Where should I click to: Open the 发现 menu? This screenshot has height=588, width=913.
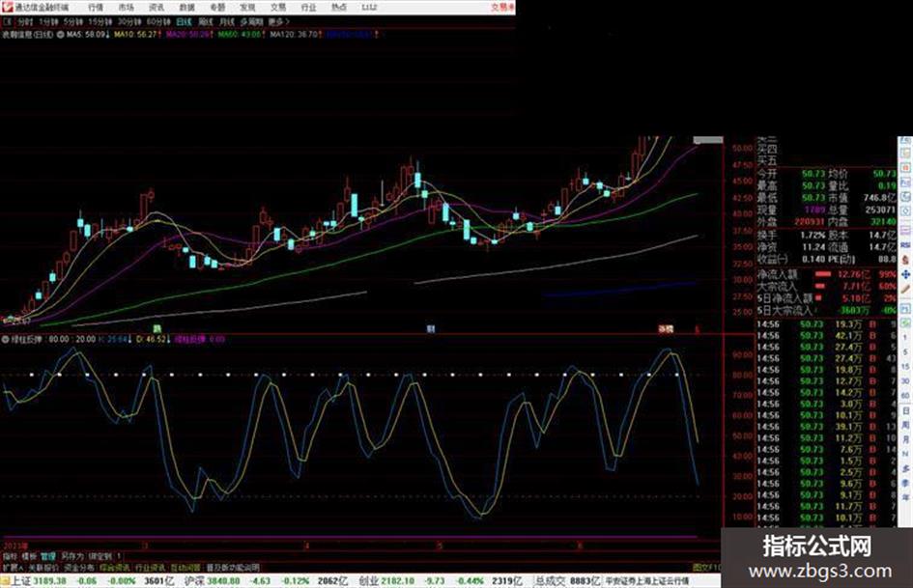click(x=247, y=8)
